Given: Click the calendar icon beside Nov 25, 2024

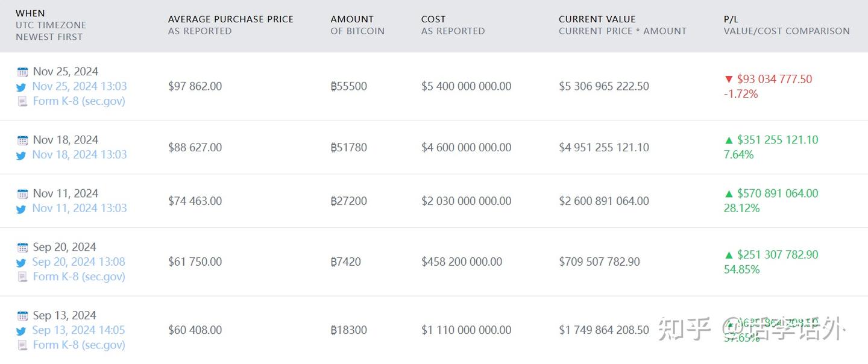Looking at the screenshot, I should (22, 72).
